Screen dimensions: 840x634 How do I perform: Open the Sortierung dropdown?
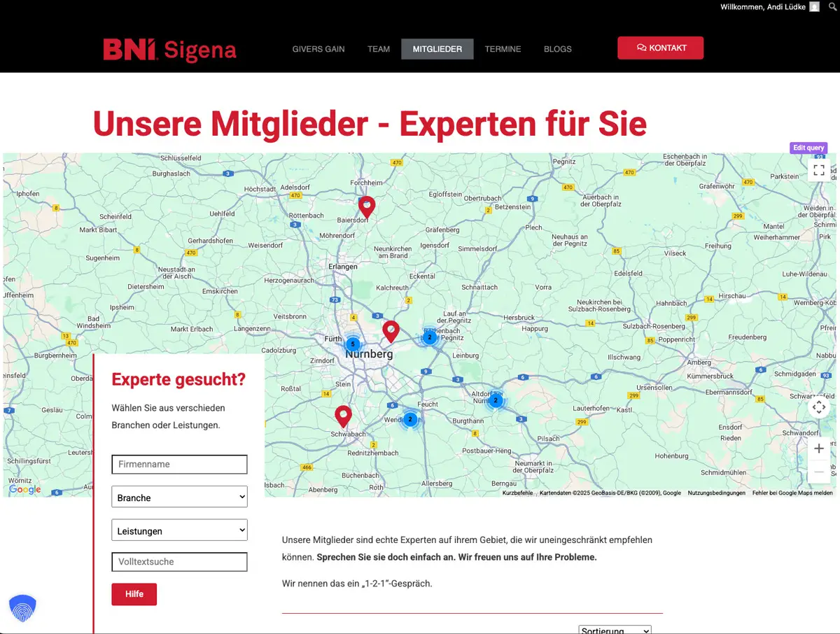(615, 630)
